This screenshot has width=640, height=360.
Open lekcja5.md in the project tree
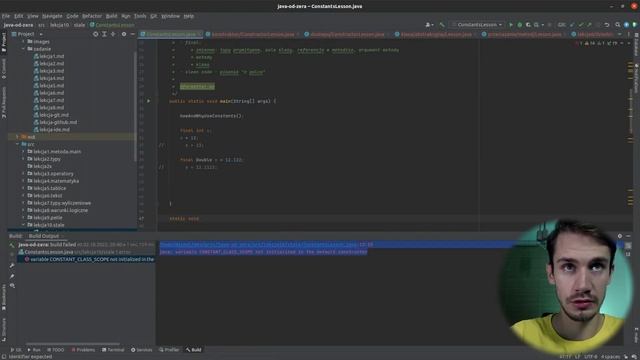(49, 85)
